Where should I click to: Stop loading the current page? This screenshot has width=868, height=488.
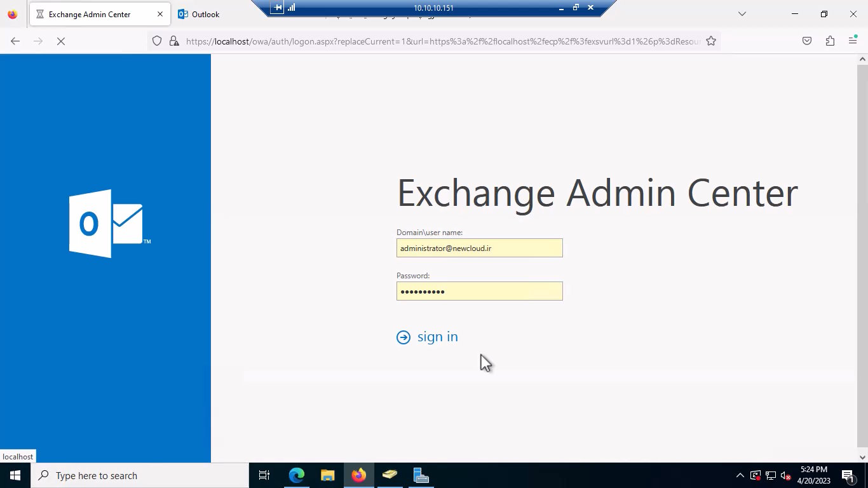61,41
